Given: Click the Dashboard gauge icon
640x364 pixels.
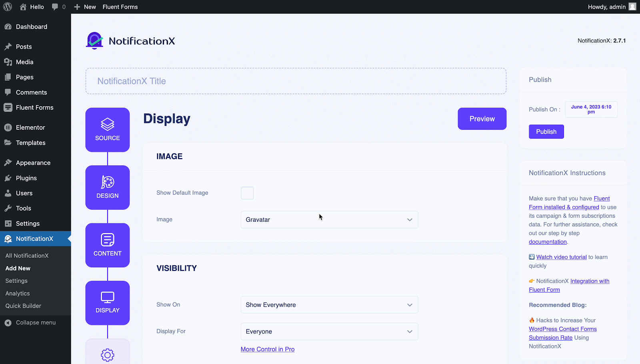Looking at the screenshot, I should pos(8,27).
